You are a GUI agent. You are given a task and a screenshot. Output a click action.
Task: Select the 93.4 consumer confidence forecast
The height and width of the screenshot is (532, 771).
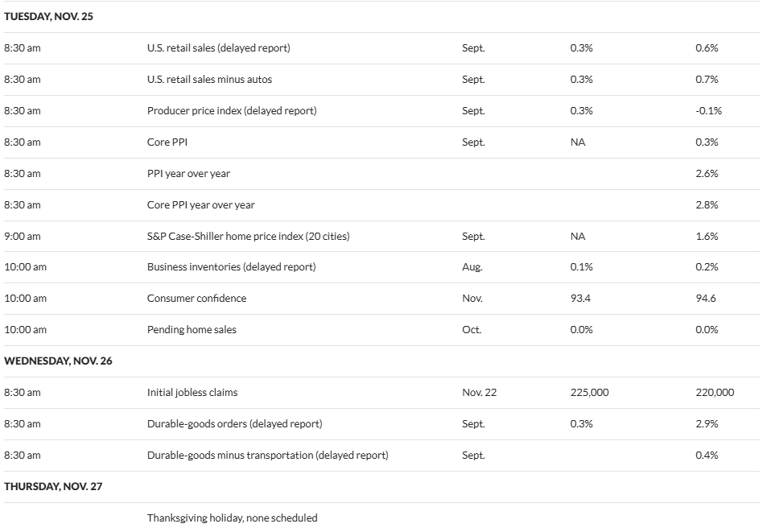580,299
